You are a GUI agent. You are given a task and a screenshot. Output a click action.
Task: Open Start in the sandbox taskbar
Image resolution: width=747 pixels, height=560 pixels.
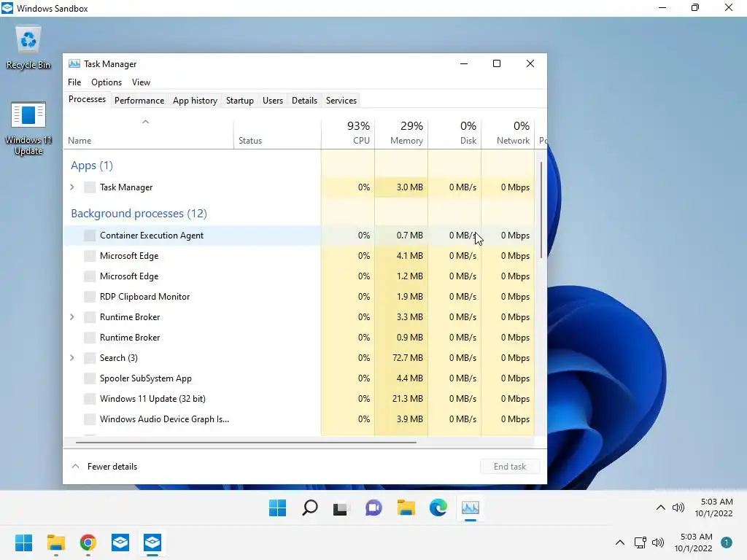coord(277,508)
